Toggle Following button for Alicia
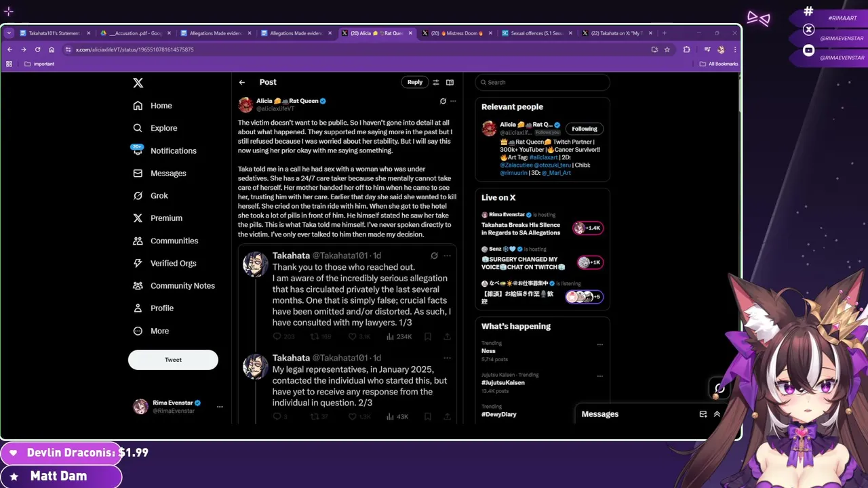This screenshot has width=868, height=488. pos(585,129)
